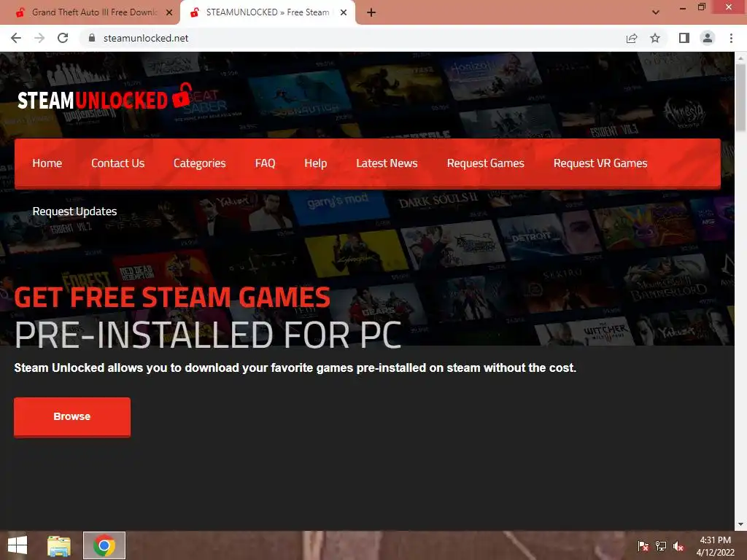Open the Contact Us page
Image resolution: width=747 pixels, height=560 pixels.
pos(117,163)
